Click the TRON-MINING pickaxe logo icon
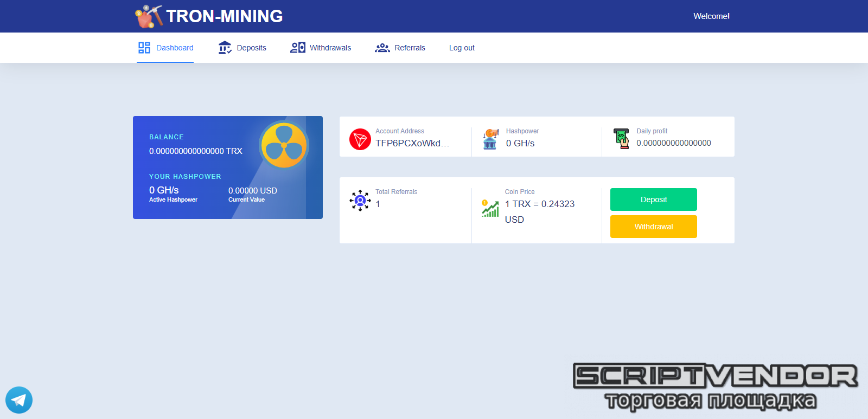The width and height of the screenshot is (868, 419). click(149, 16)
